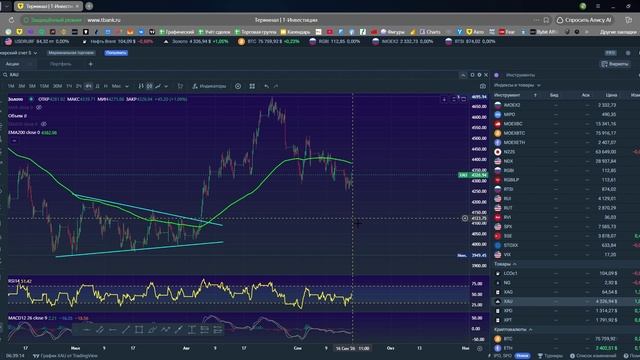This screenshot has height=360, width=640.
Task: Collapse the indicator legend arrow
Action: point(14,140)
